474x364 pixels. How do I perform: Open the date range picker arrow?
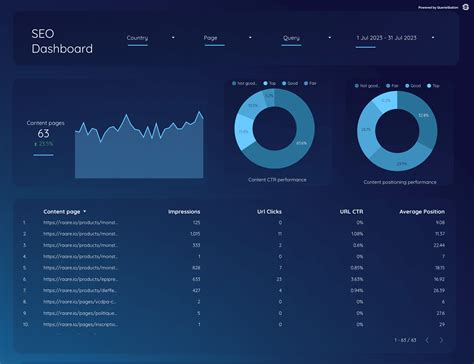pos(433,38)
